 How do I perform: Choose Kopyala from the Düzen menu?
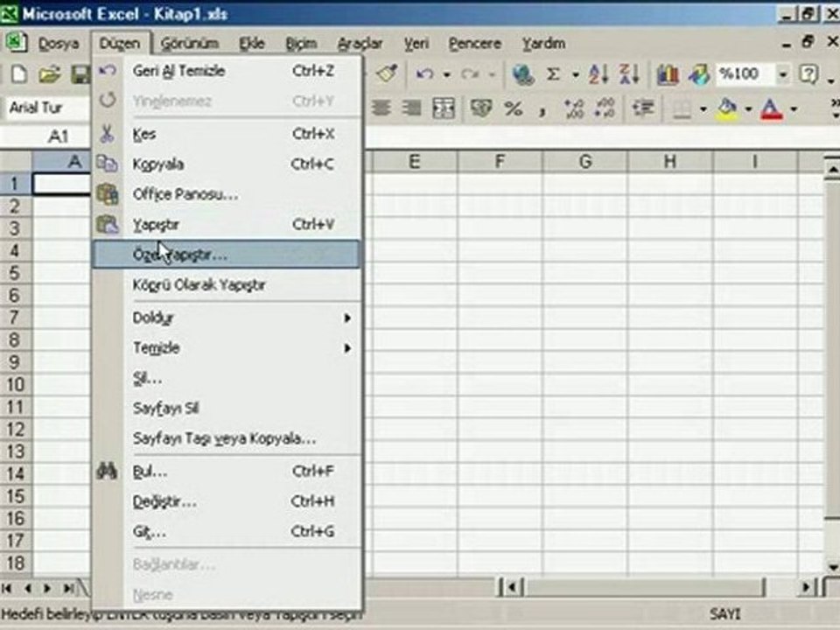pyautogui.click(x=226, y=164)
